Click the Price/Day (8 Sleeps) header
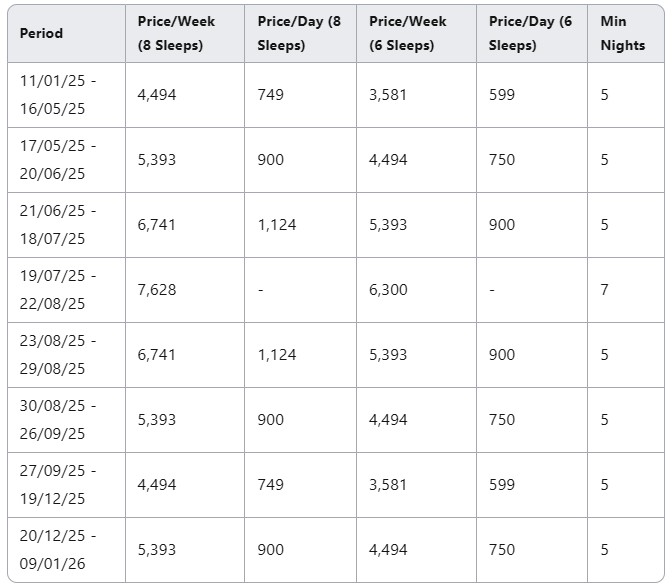Viewport: 672px width, 586px height. click(x=299, y=33)
